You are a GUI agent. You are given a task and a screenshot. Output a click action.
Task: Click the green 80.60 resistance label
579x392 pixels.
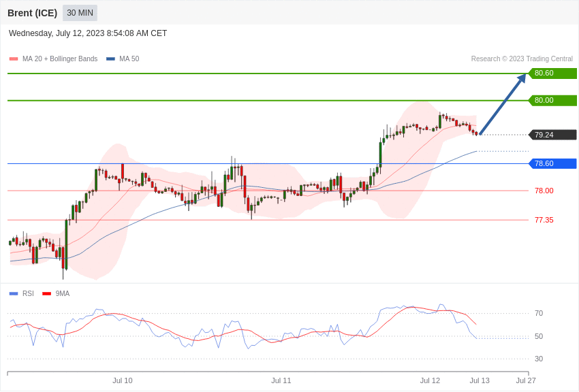[x=552, y=73]
